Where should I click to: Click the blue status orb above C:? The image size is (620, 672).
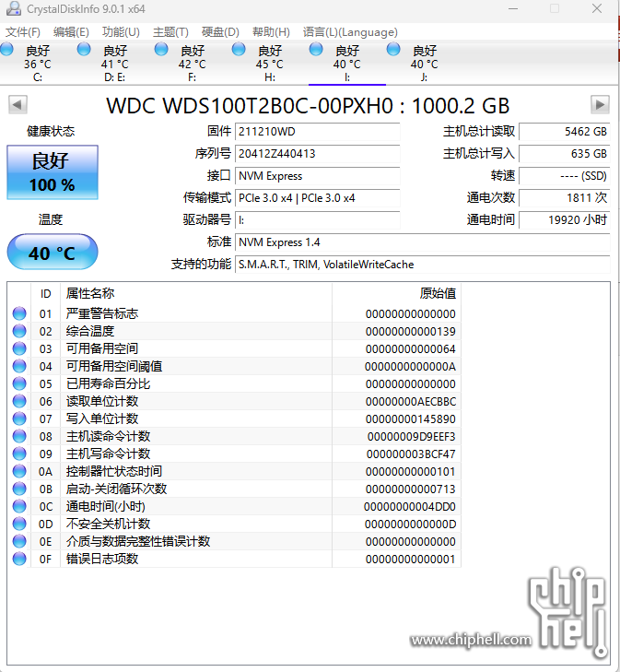tap(6, 49)
